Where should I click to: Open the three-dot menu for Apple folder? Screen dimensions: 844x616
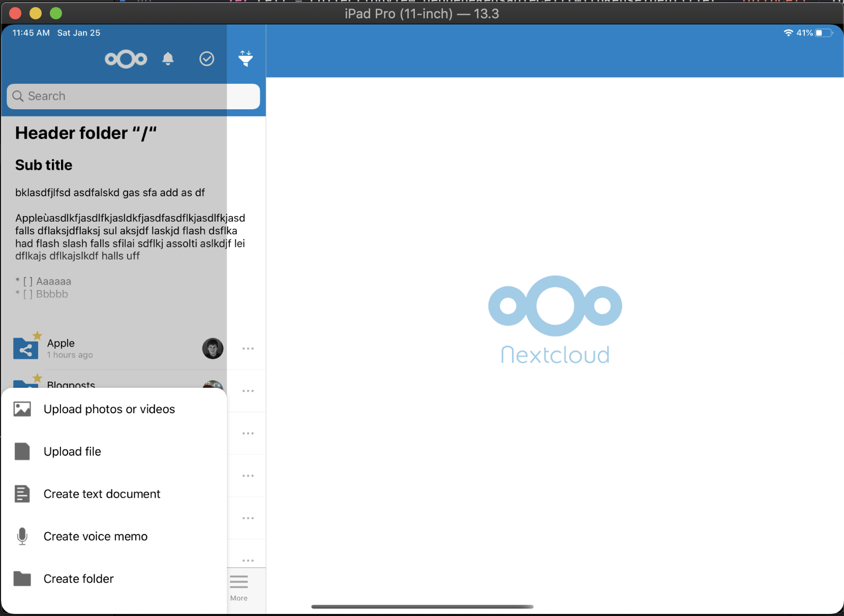pos(248,349)
